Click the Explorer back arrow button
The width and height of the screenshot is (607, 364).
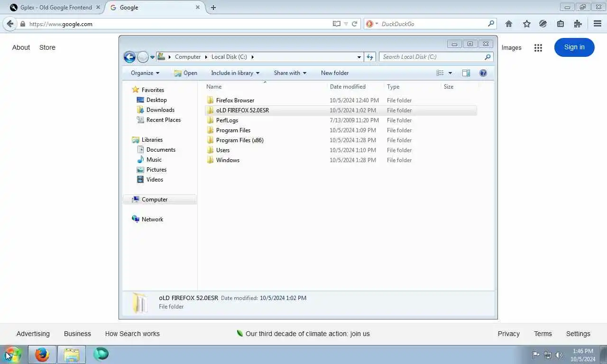click(129, 57)
